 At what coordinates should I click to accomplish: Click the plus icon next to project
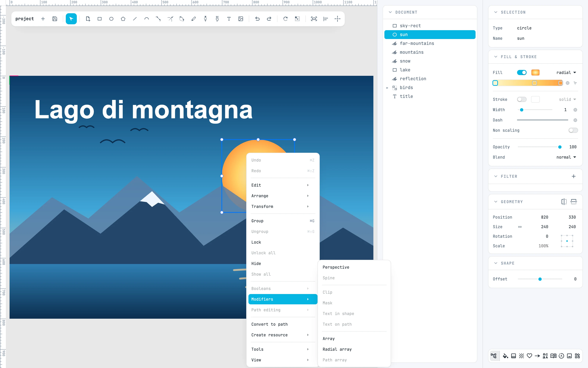click(x=43, y=19)
